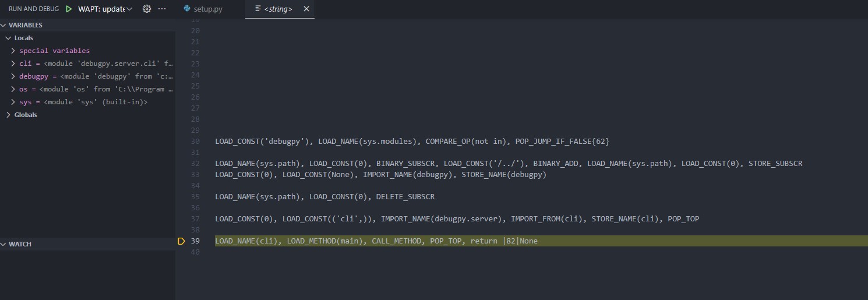Open launch.json with the gear icon
868x300 pixels.
(147, 9)
